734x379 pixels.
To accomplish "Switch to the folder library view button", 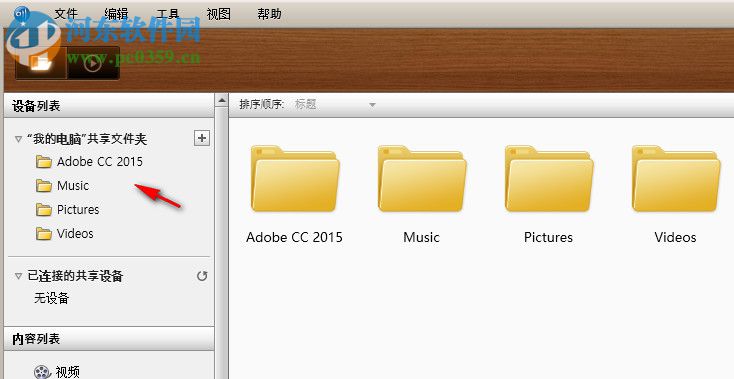I will click(x=41, y=63).
